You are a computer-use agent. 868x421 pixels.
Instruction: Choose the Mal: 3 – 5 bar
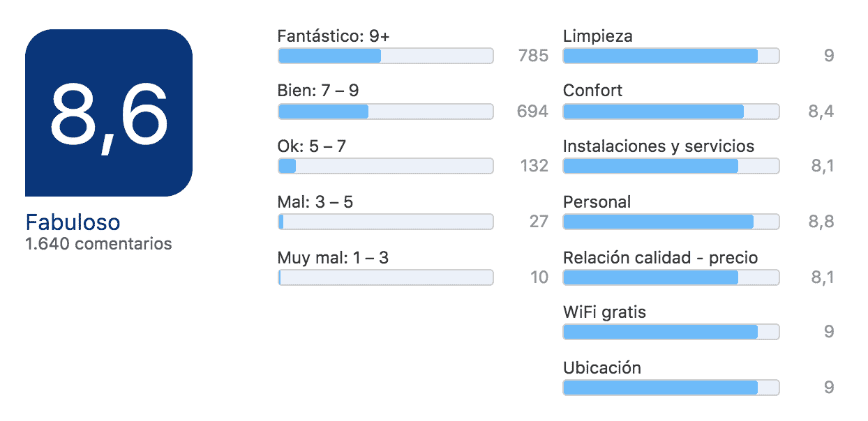386,222
